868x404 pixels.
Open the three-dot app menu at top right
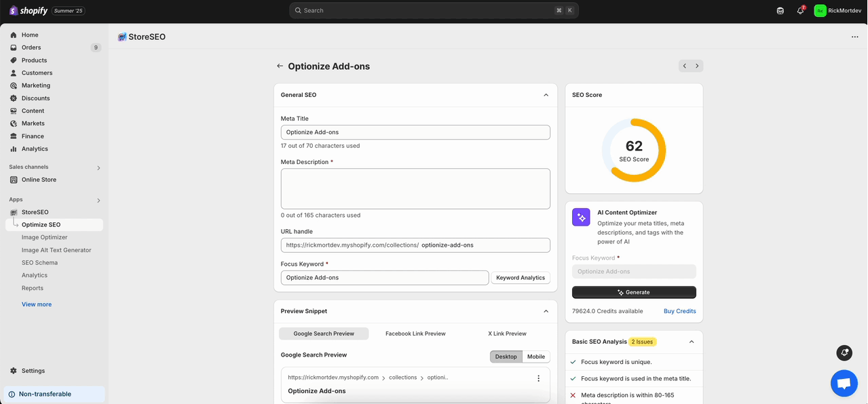tap(854, 37)
